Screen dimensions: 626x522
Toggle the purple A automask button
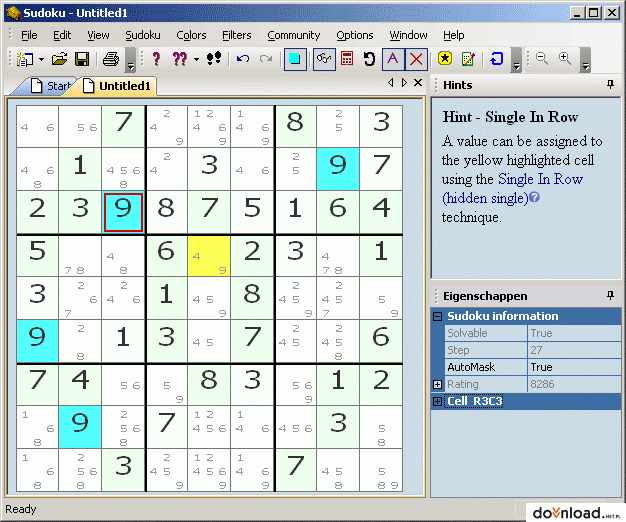(x=393, y=59)
